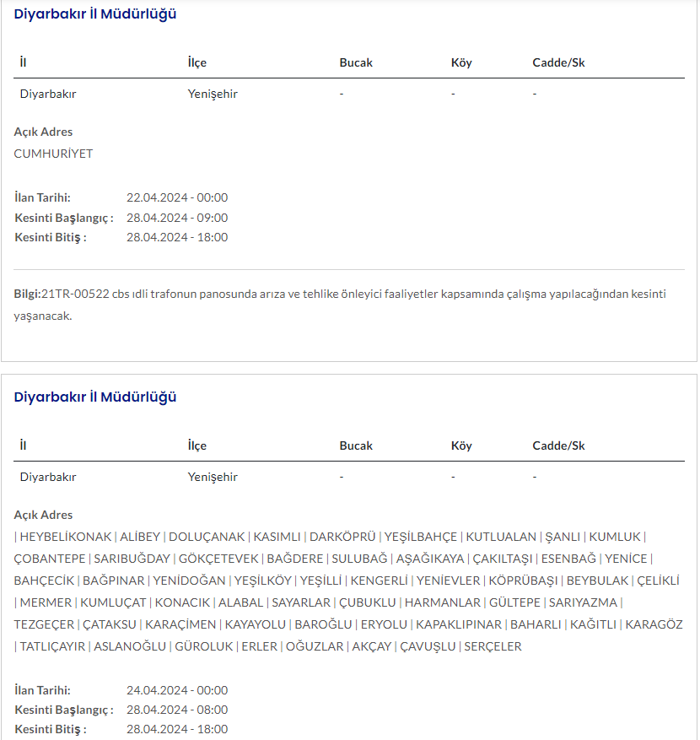Click the 22.04.2024 - 00:00 announcement date
This screenshot has width=700, height=740.
pyautogui.click(x=177, y=197)
